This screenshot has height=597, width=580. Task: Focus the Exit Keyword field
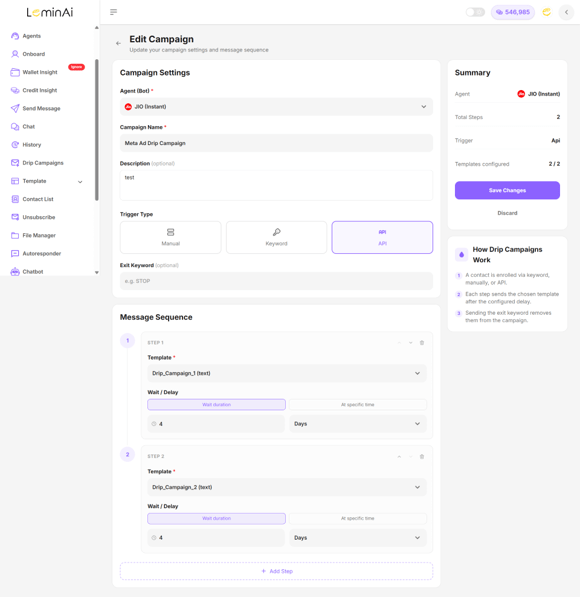[x=276, y=281]
